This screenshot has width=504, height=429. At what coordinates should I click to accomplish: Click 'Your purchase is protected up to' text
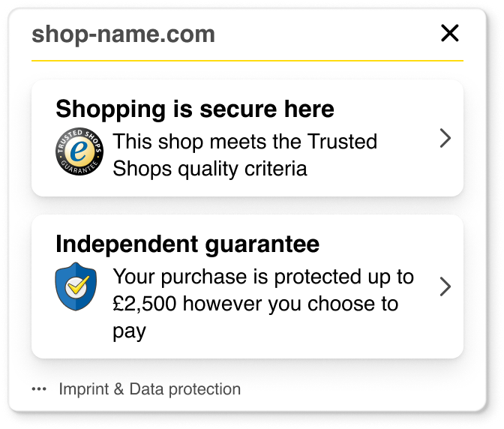tap(263, 277)
